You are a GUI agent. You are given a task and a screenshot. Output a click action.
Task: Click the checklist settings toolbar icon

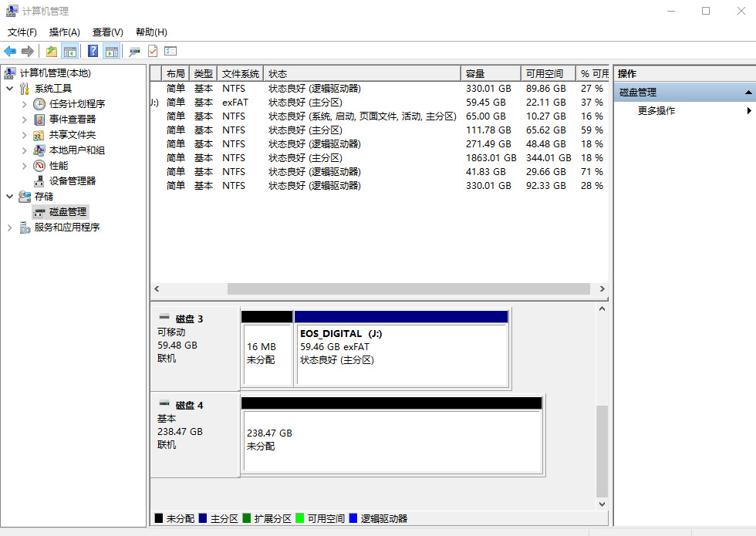pos(170,51)
